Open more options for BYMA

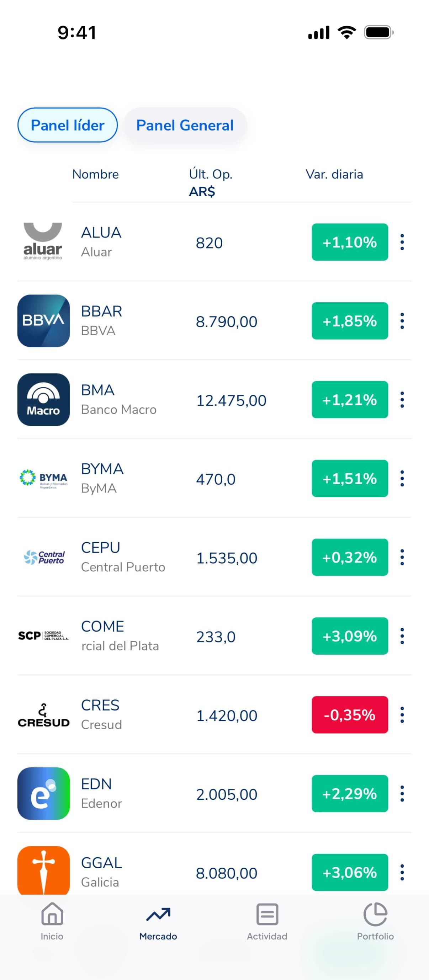tap(402, 478)
